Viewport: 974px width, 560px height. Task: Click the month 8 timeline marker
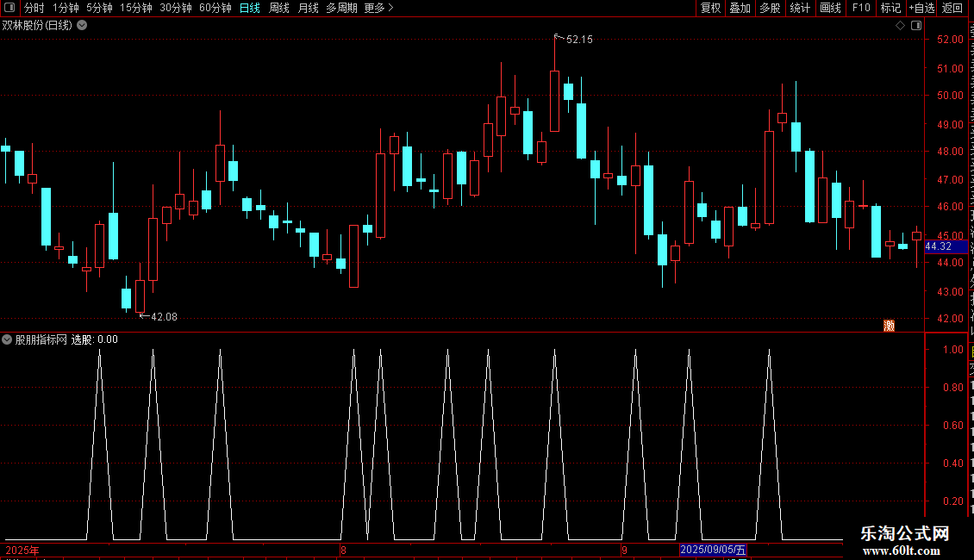pyautogui.click(x=344, y=551)
